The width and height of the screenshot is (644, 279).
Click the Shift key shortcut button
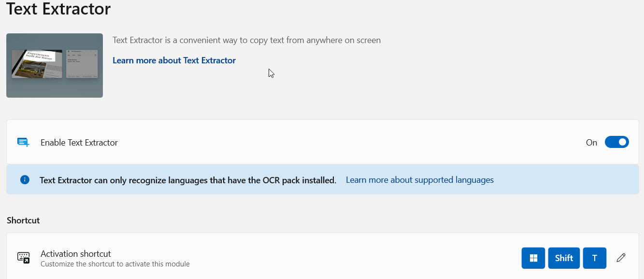pos(564,258)
